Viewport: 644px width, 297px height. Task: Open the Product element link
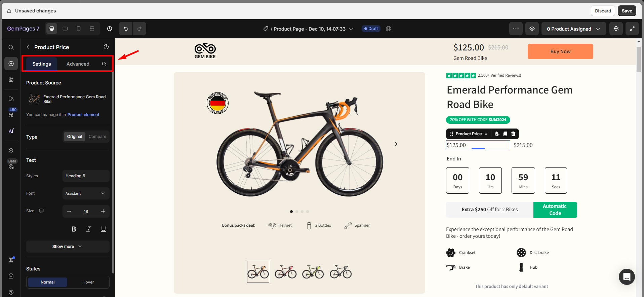tap(83, 115)
